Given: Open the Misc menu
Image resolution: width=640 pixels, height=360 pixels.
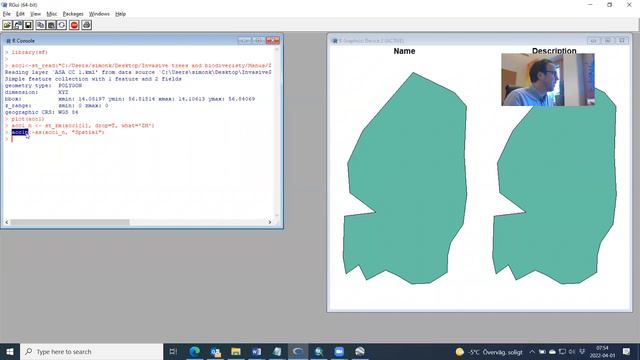Looking at the screenshot, I should [x=52, y=14].
